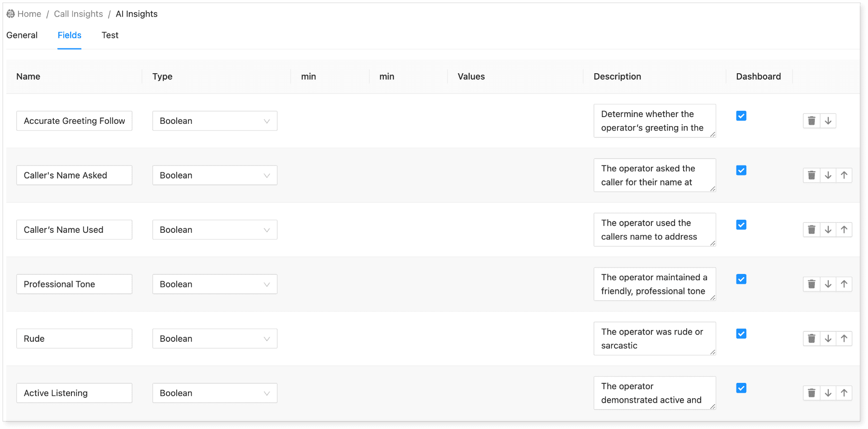Viewport: 868px width, 429px height.
Task: Uncheck Dashboard for Accurate Greeting Follow
Action: [x=741, y=116]
